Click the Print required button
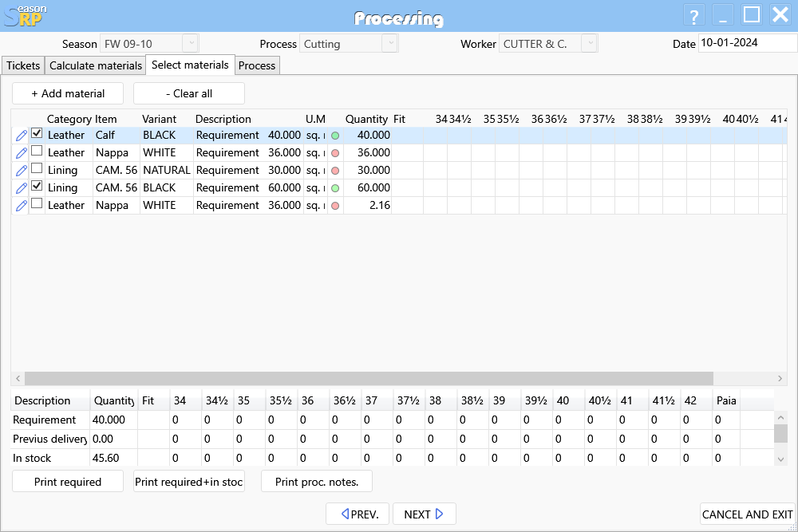The width and height of the screenshot is (798, 532). click(68, 482)
